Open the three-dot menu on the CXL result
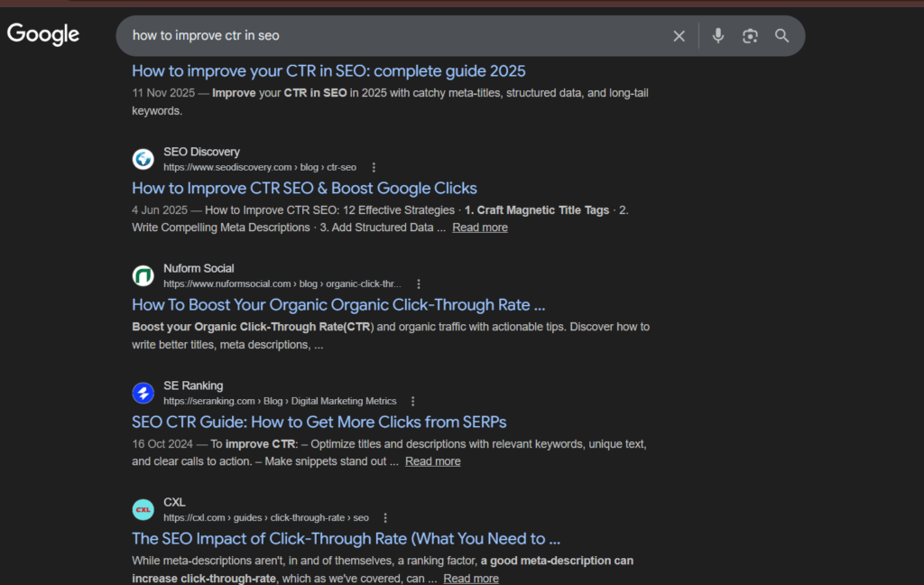This screenshot has height=585, width=924. click(x=385, y=516)
